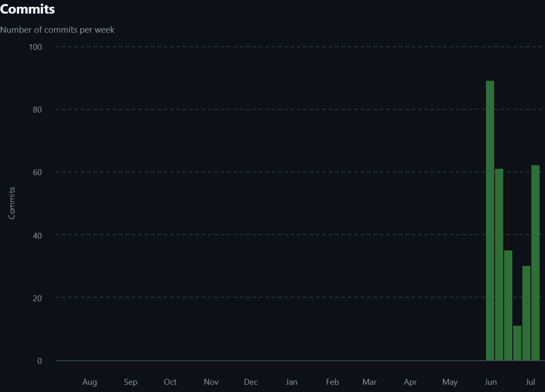Click the Dec month label
Screen dimensions: 545x392
[251, 382]
